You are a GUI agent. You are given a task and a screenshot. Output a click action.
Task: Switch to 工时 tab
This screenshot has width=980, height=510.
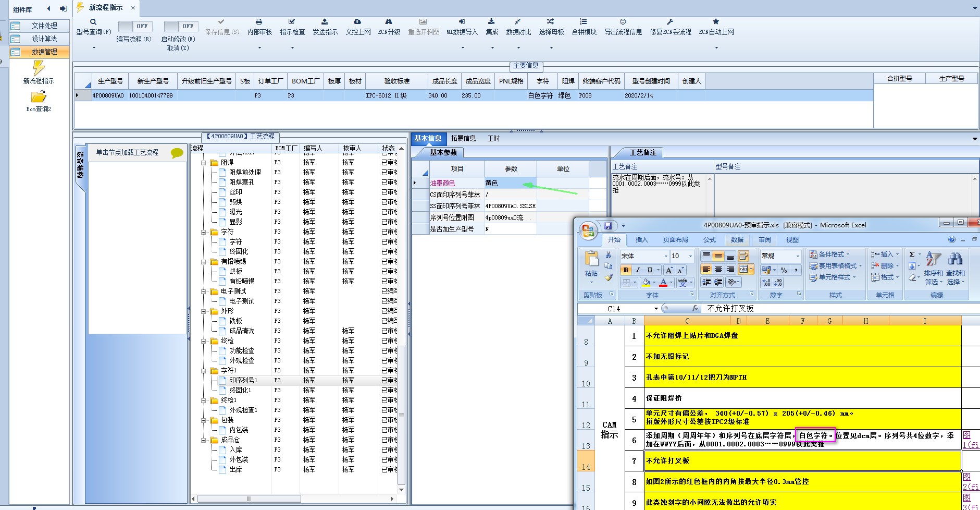point(493,139)
